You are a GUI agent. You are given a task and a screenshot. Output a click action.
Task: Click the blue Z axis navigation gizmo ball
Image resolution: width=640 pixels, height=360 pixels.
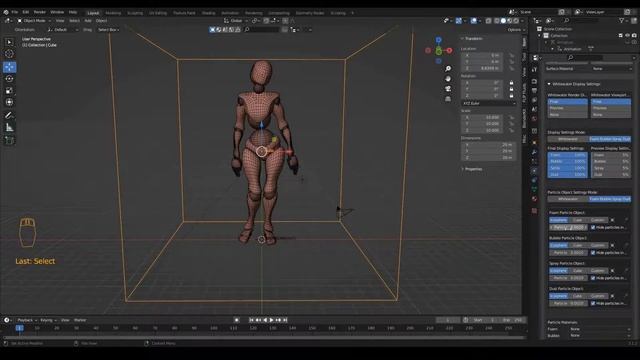[438, 40]
